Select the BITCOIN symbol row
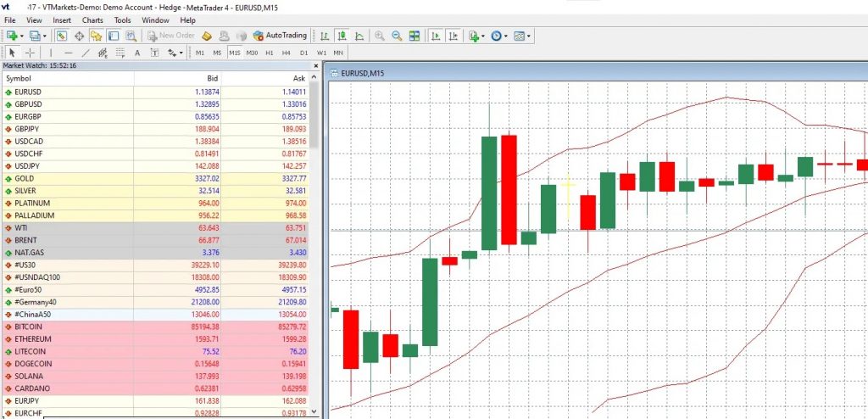The height and width of the screenshot is (419, 868). pyautogui.click(x=156, y=327)
